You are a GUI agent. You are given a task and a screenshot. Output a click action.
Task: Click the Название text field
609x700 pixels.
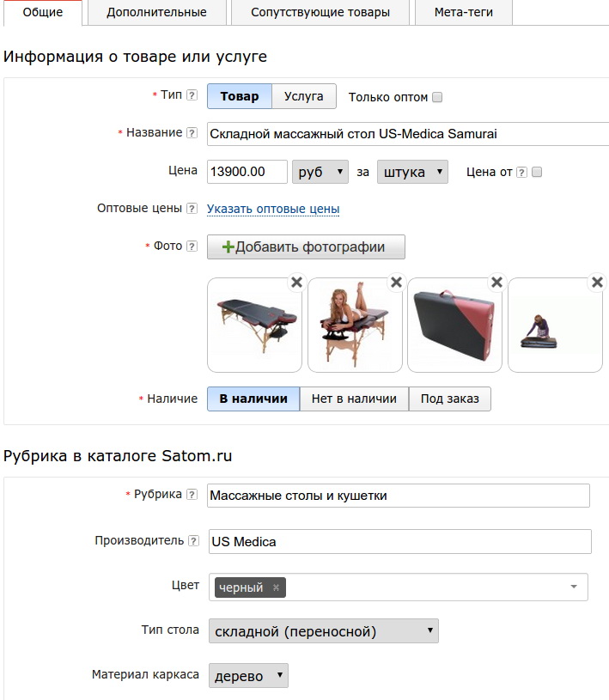click(x=407, y=134)
